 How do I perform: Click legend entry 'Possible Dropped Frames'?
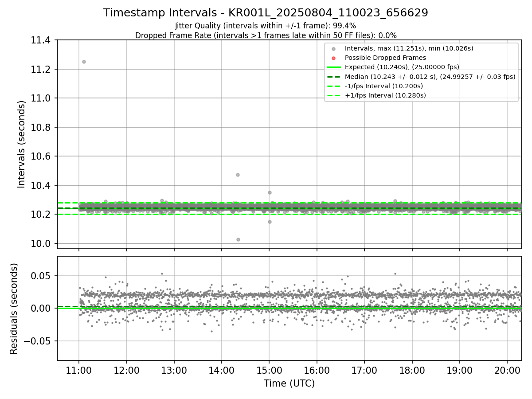click(385, 58)
